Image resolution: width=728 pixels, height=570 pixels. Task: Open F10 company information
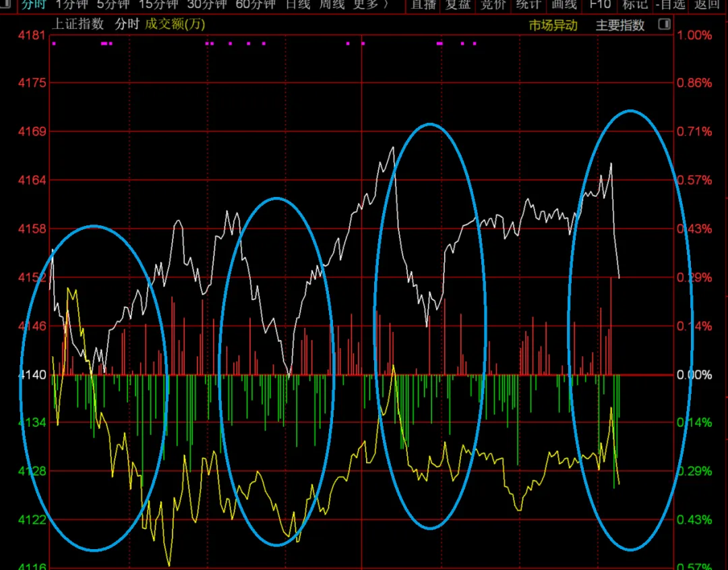pos(600,5)
